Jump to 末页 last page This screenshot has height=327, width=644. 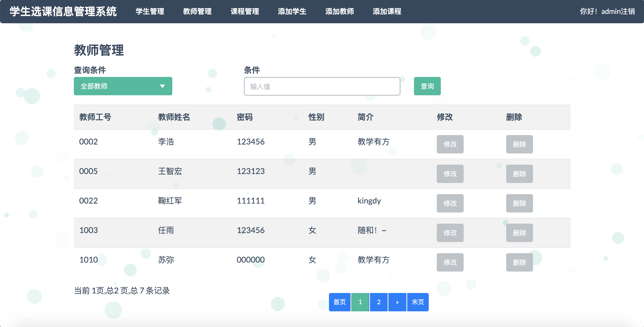click(x=418, y=302)
